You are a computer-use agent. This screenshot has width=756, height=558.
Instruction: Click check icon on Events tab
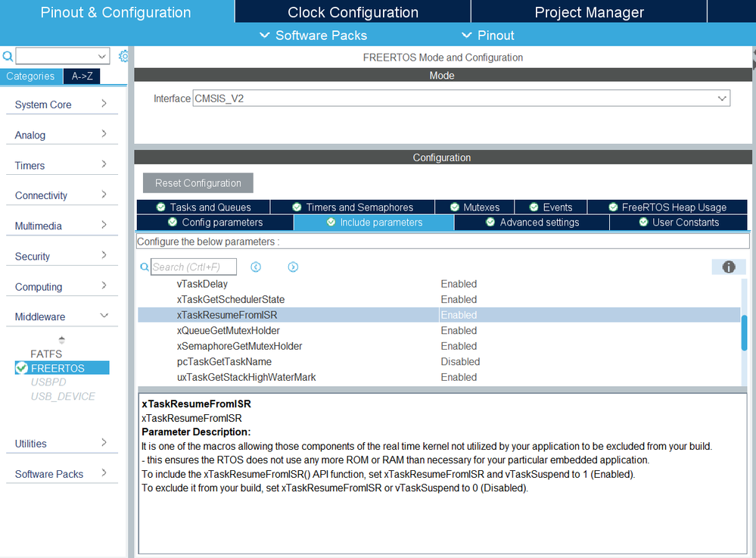pyautogui.click(x=534, y=207)
